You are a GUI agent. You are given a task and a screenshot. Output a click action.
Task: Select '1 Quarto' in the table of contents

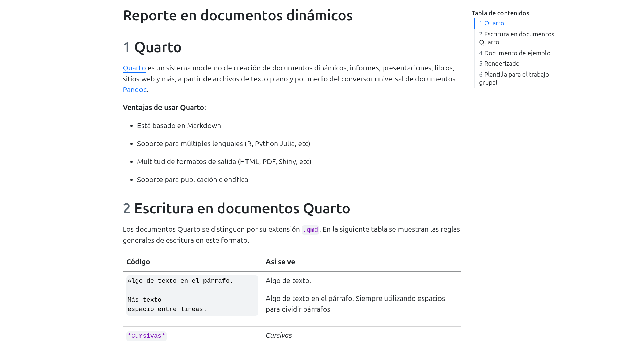point(492,23)
